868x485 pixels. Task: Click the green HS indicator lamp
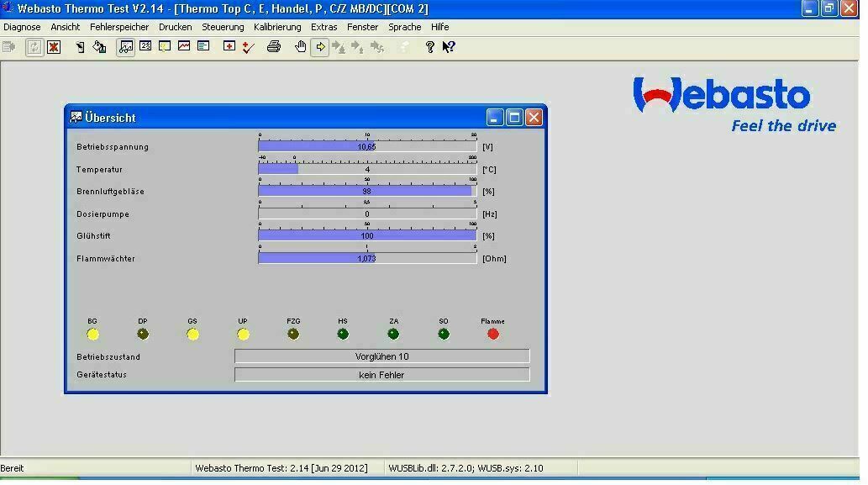point(343,334)
